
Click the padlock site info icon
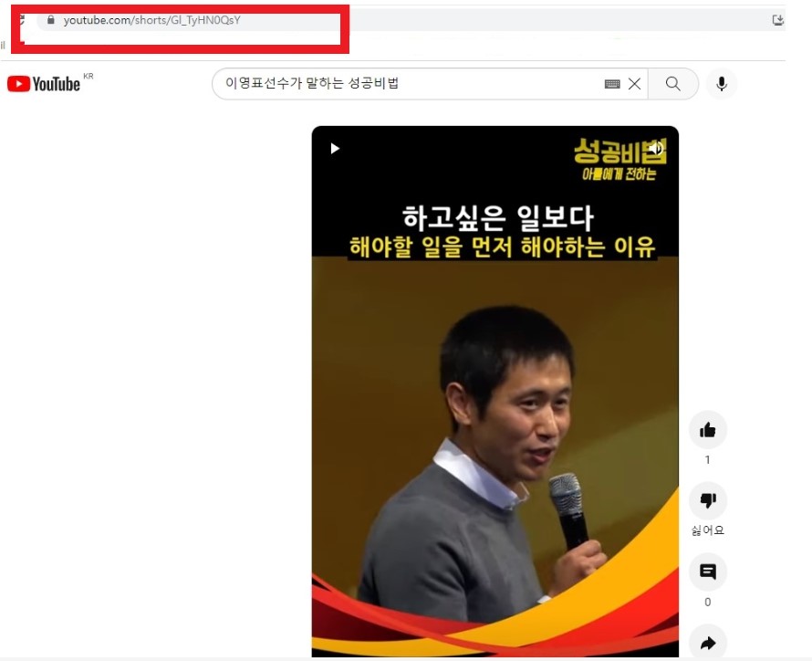(51, 20)
